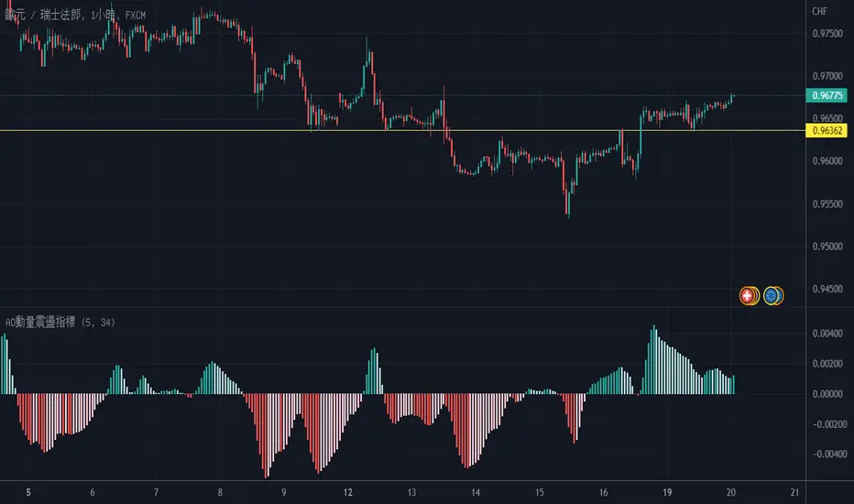Viewport: 854px width, 504px height.
Task: Click AO scale value 0.00000
Action: coord(827,394)
